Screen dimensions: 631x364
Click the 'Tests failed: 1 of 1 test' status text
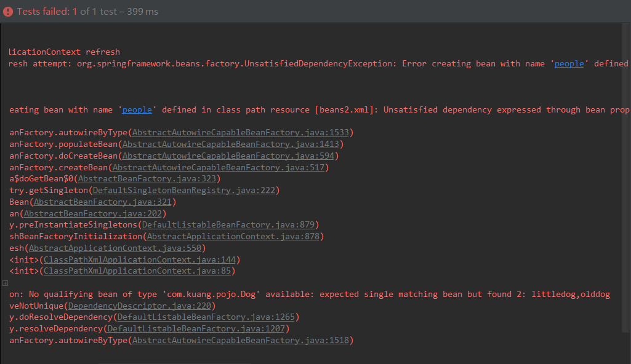pyautogui.click(x=87, y=12)
